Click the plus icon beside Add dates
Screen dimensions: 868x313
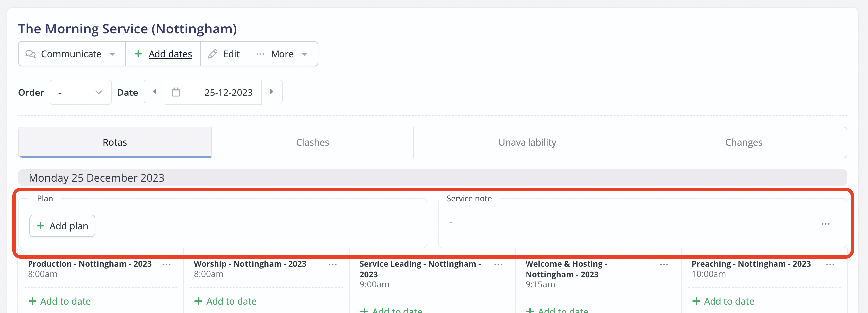point(138,54)
